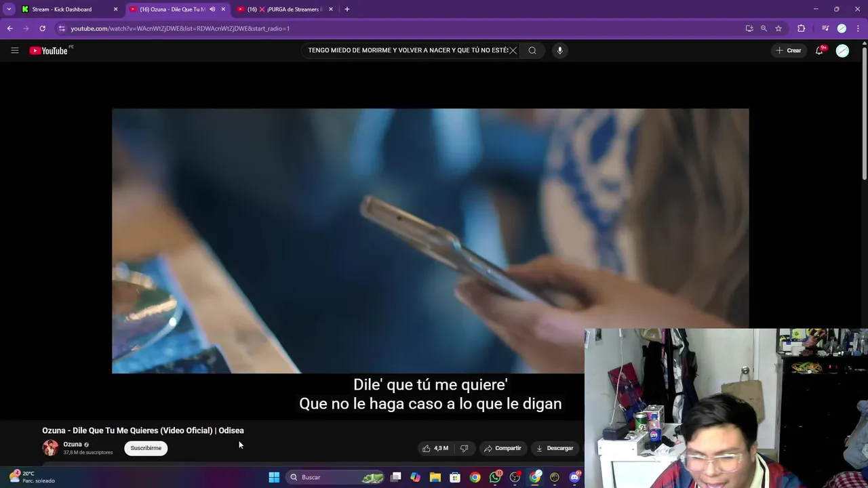868x488 pixels.
Task: Mute the Ozuna tab audio speaker icon
Action: [212, 9]
